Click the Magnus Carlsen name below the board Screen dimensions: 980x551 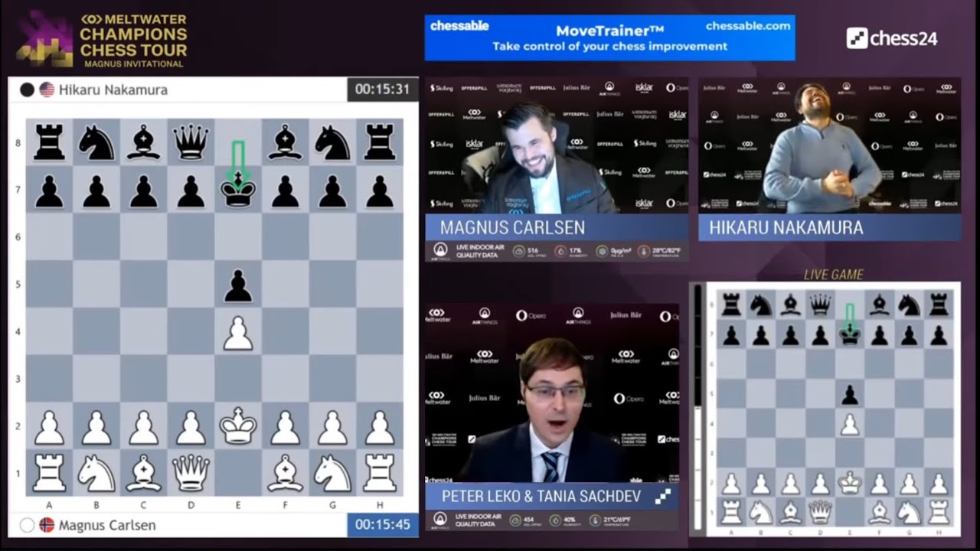pos(107,525)
